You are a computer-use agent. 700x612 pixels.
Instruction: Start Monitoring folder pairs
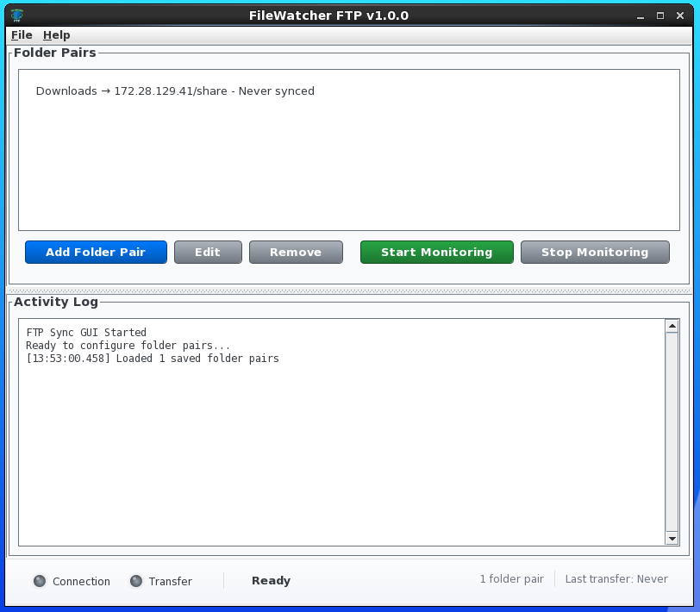click(436, 253)
